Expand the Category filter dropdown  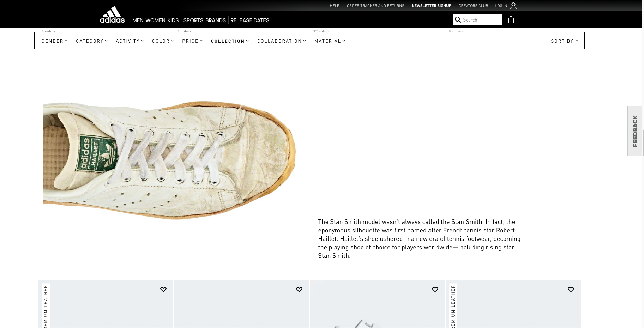click(92, 41)
